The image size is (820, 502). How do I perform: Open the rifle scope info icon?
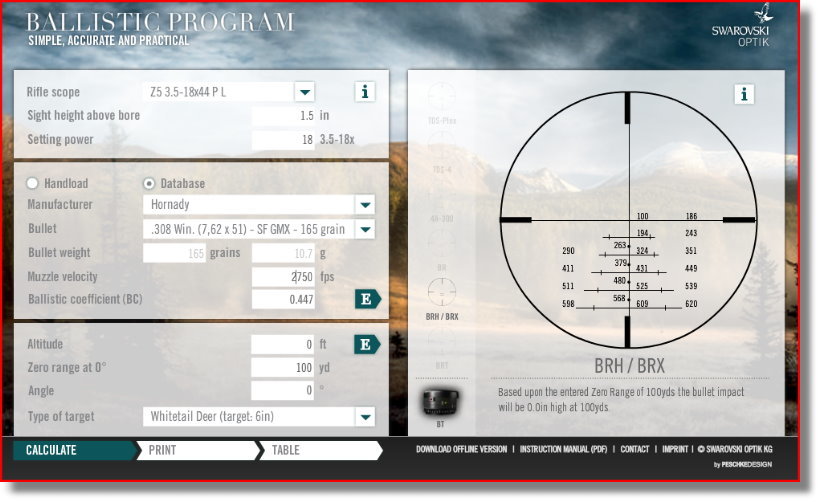pyautogui.click(x=365, y=92)
